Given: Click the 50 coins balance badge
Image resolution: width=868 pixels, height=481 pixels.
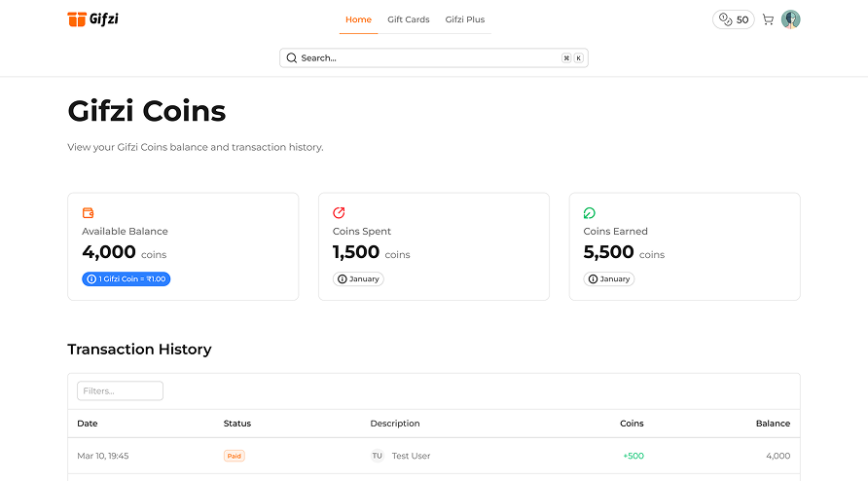Looking at the screenshot, I should [734, 19].
